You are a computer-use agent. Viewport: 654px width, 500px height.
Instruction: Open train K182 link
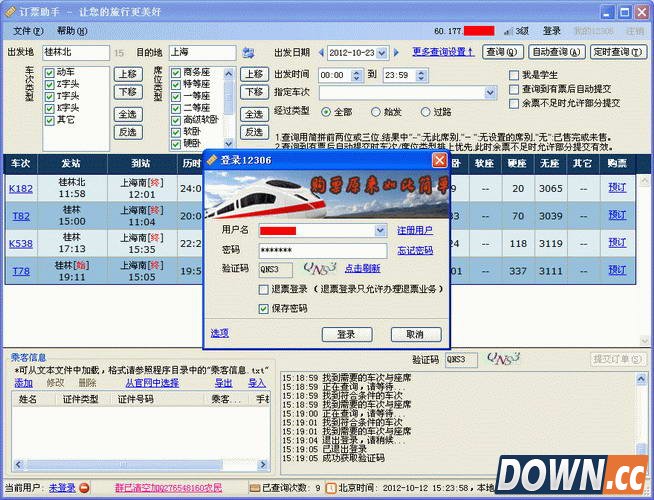tap(21, 188)
